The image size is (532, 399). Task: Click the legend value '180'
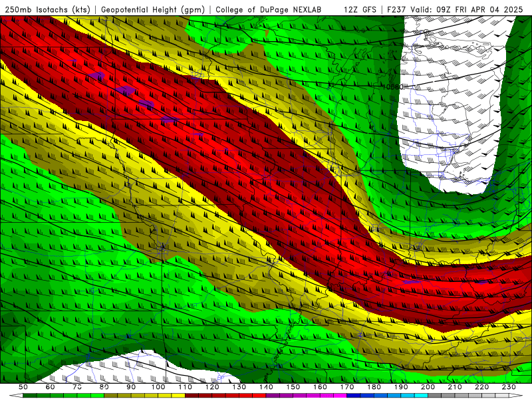[x=374, y=387]
